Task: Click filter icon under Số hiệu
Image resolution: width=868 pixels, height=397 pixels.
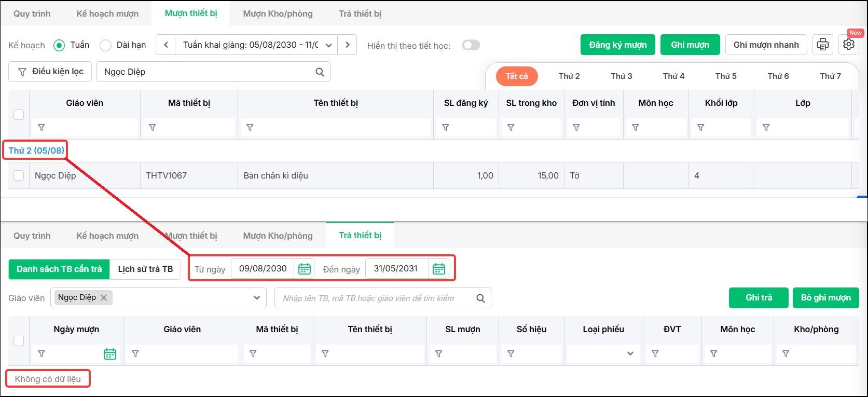Action: [511, 353]
